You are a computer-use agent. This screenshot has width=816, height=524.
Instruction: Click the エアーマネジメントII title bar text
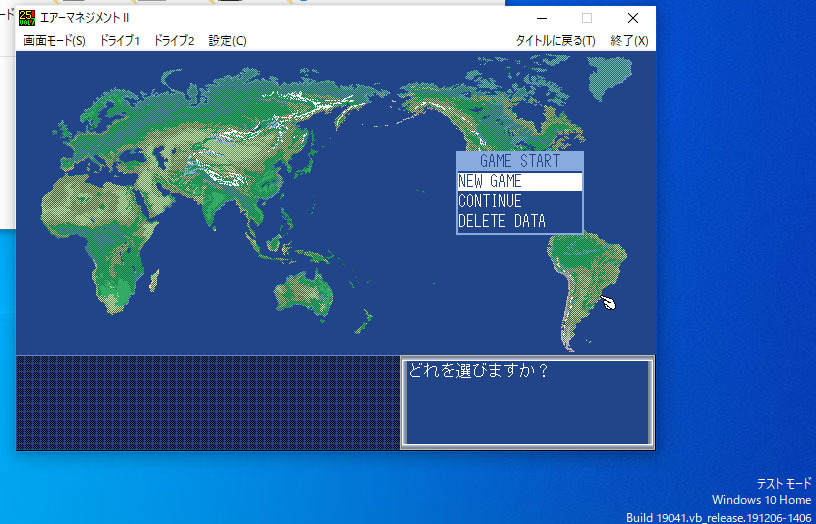(92, 18)
